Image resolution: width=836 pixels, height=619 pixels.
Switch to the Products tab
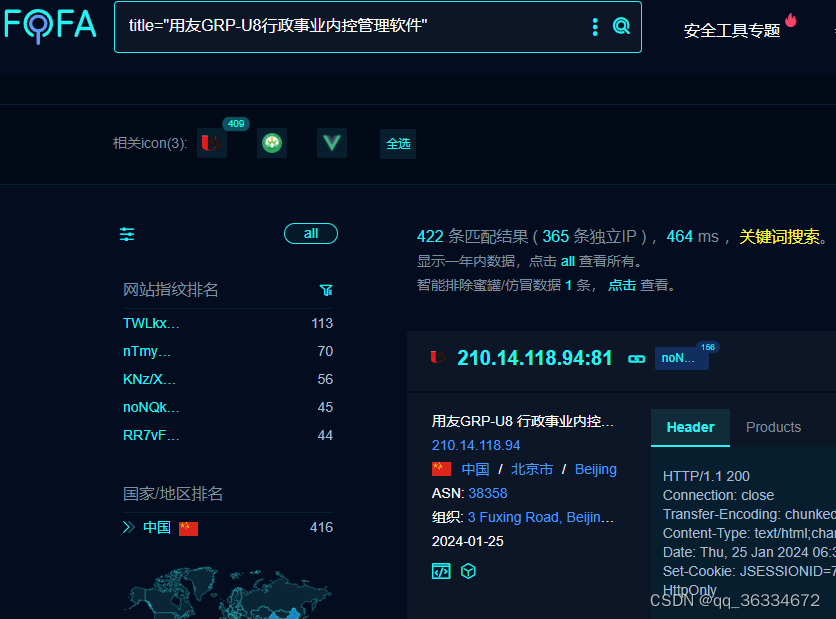(773, 427)
